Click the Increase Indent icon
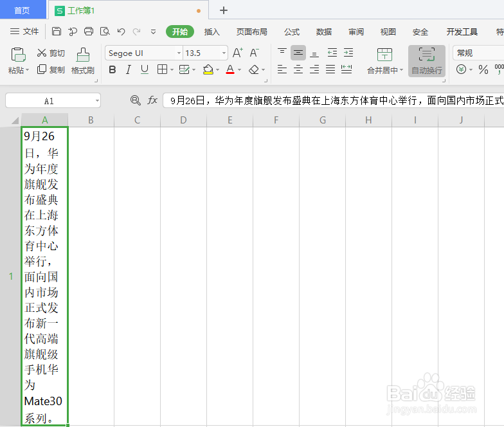Viewport: 504px width, 427px height. click(x=348, y=53)
